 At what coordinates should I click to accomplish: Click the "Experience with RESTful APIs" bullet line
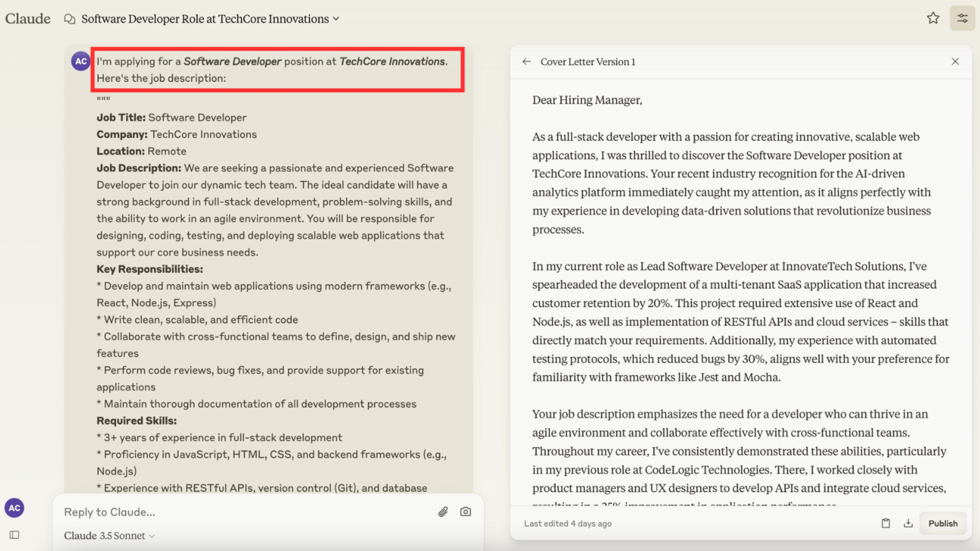point(262,488)
